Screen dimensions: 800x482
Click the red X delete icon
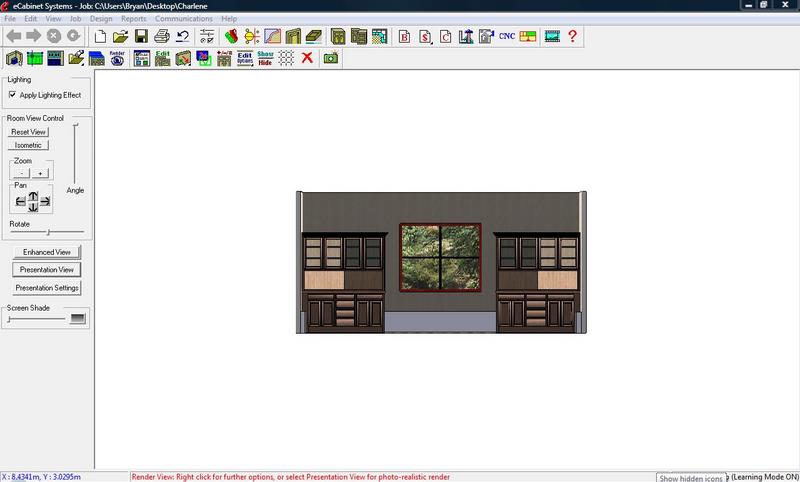click(x=307, y=58)
